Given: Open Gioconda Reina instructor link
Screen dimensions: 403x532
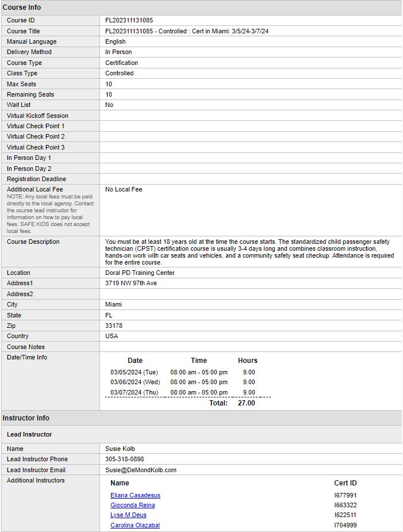Looking at the screenshot, I should click(x=132, y=505).
